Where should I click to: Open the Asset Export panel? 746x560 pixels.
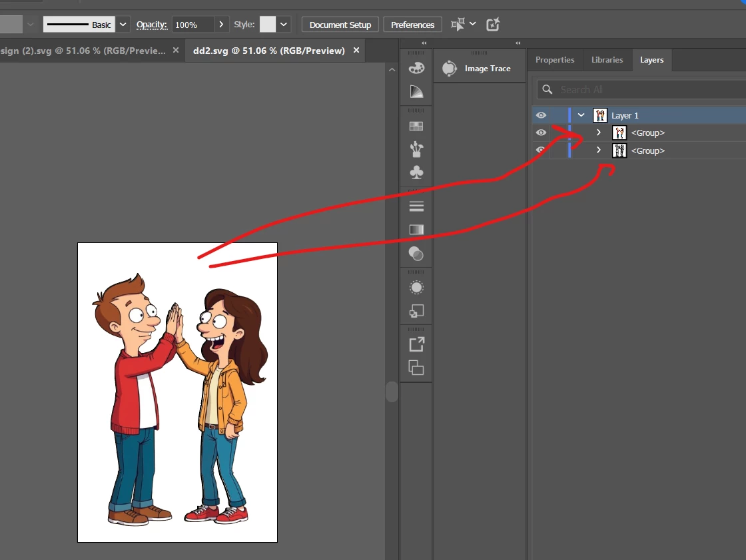[416, 344]
